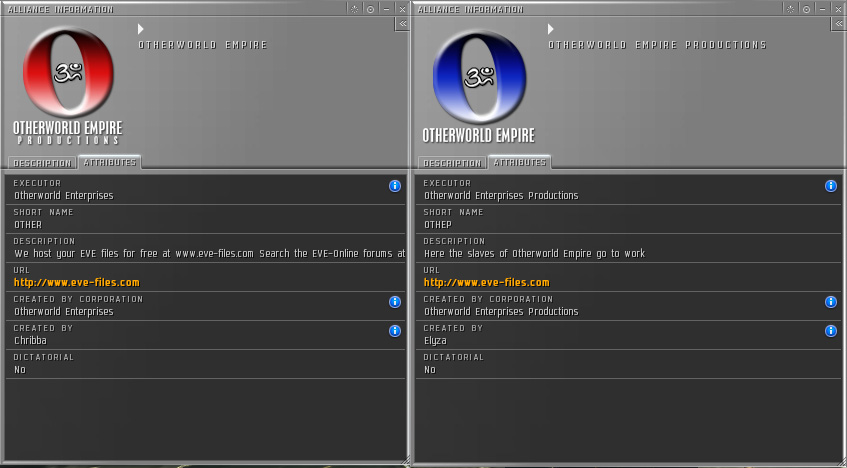This screenshot has width=847, height=468.
Task: Open info for creator Elyza
Action: 831,331
